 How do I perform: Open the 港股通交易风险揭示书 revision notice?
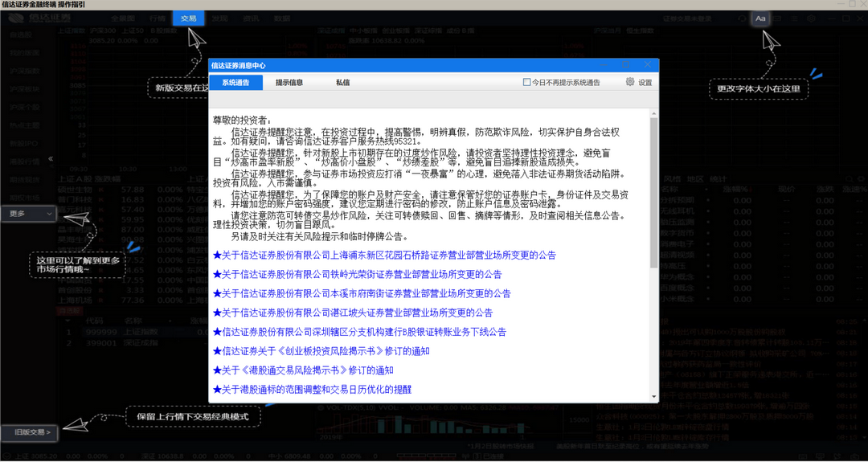pyautogui.click(x=303, y=370)
